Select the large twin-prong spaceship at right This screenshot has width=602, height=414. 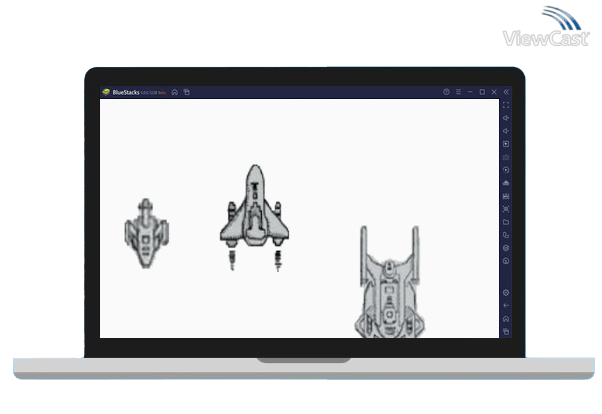point(389,282)
